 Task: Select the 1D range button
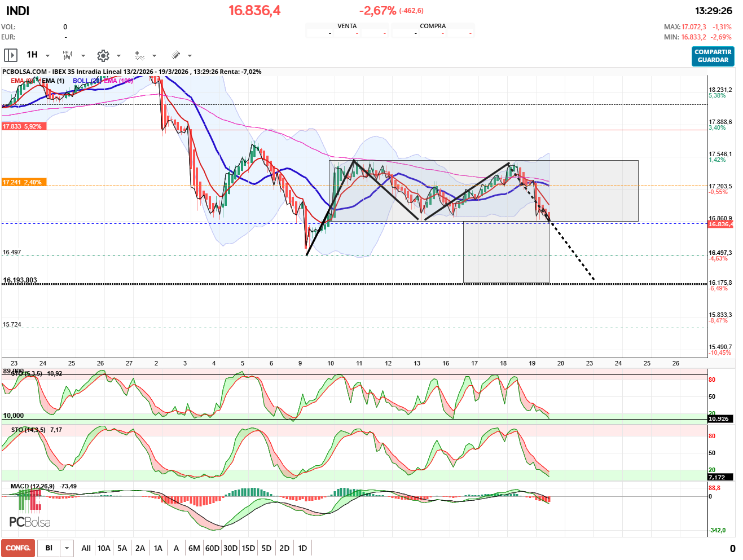tap(302, 548)
